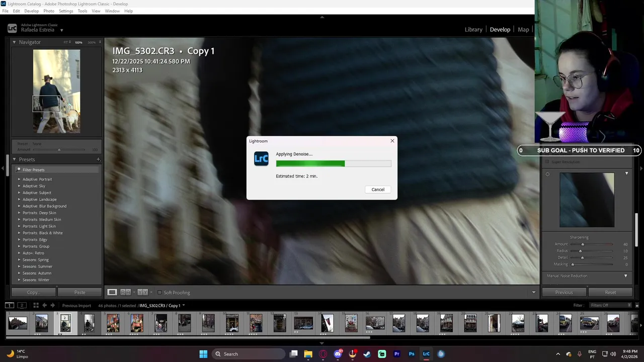644x362 pixels.
Task: Open the Develop menu
Action: (x=31, y=11)
